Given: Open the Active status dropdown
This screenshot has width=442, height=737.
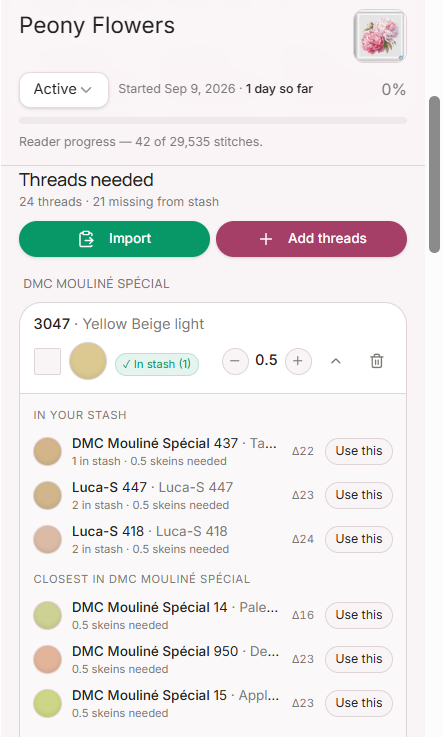Looking at the screenshot, I should tap(63, 89).
